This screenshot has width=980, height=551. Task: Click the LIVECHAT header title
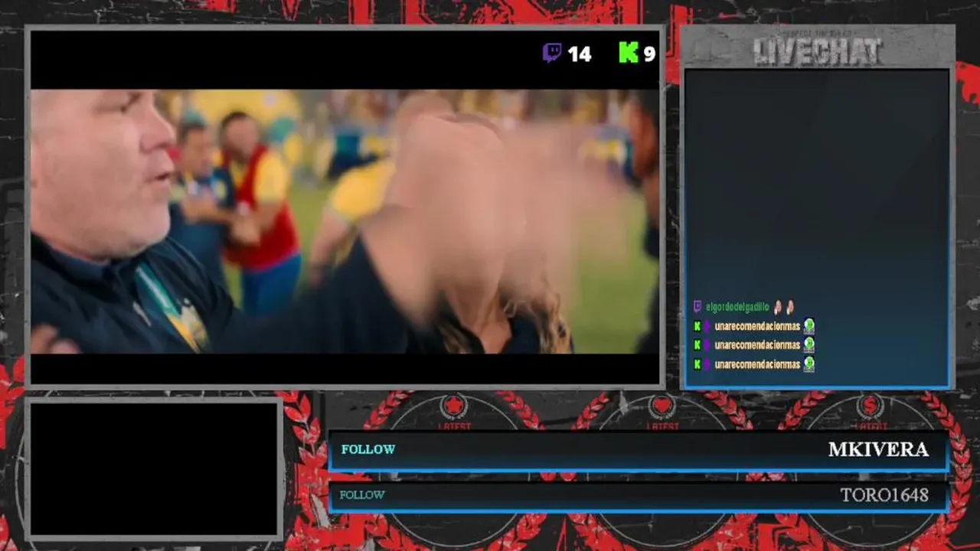point(818,51)
